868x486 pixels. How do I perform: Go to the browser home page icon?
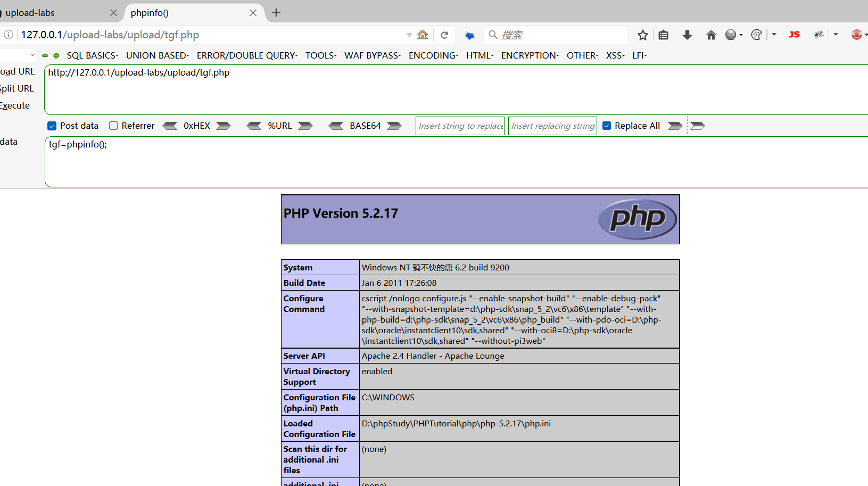click(711, 35)
